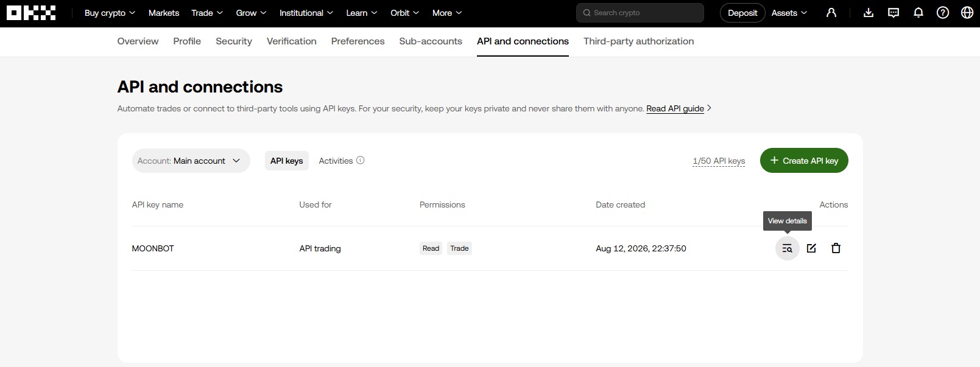Expand the Grow menu
The image size is (980, 367).
click(251, 13)
